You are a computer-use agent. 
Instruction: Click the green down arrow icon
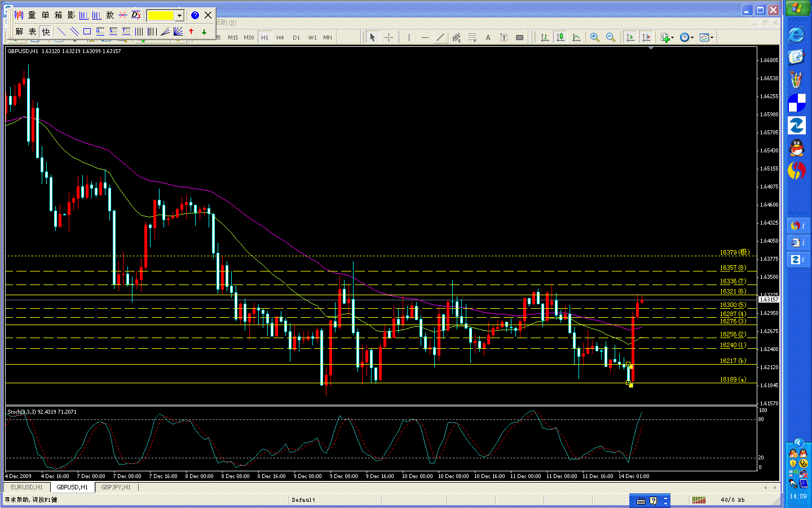point(204,32)
